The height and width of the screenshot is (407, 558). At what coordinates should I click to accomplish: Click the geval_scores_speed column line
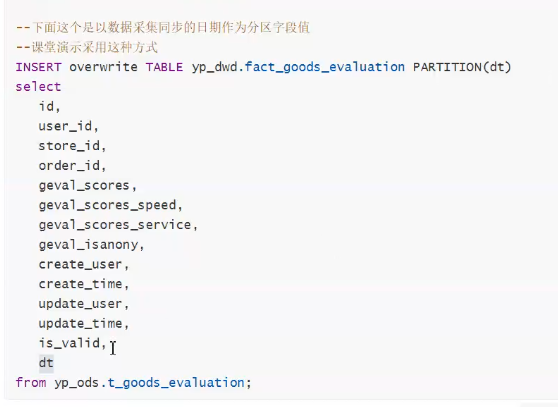[111, 205]
